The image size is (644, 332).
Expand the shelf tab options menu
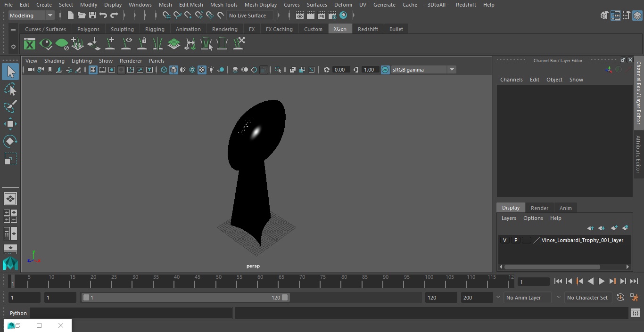pos(13,30)
